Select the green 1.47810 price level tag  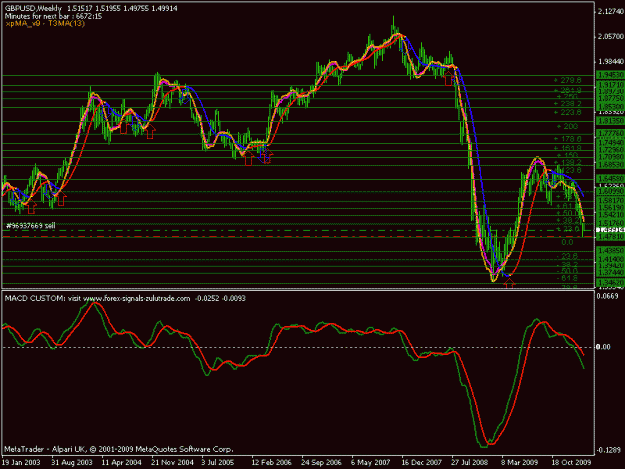coord(610,237)
